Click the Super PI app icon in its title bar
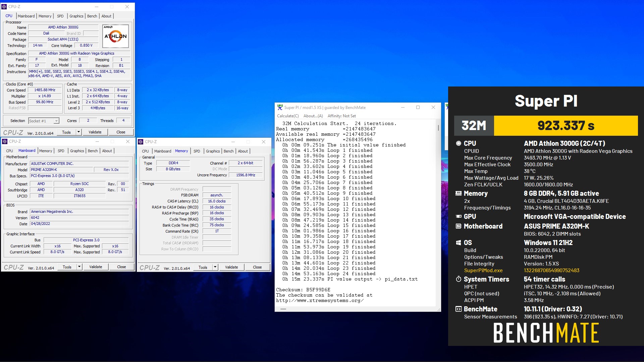This screenshot has height=362, width=644. coord(280,107)
